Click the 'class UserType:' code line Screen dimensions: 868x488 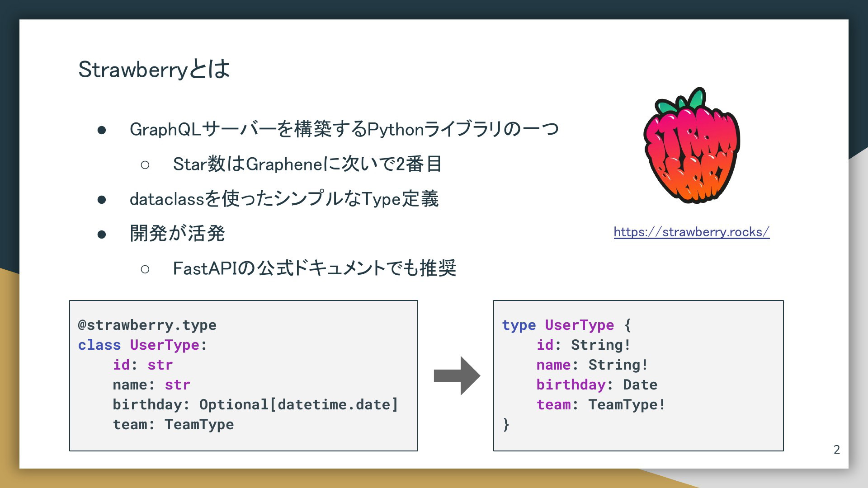coord(142,345)
